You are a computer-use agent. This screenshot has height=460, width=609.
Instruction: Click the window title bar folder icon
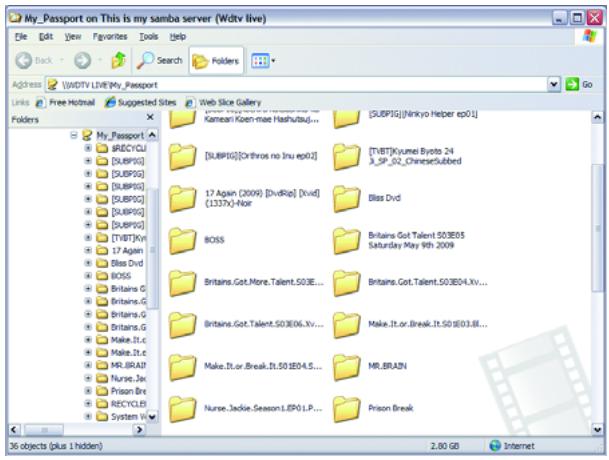[x=15, y=17]
